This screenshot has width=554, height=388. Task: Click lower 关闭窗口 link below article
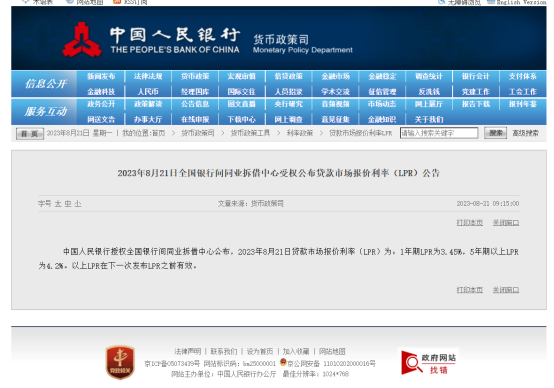coord(506,290)
